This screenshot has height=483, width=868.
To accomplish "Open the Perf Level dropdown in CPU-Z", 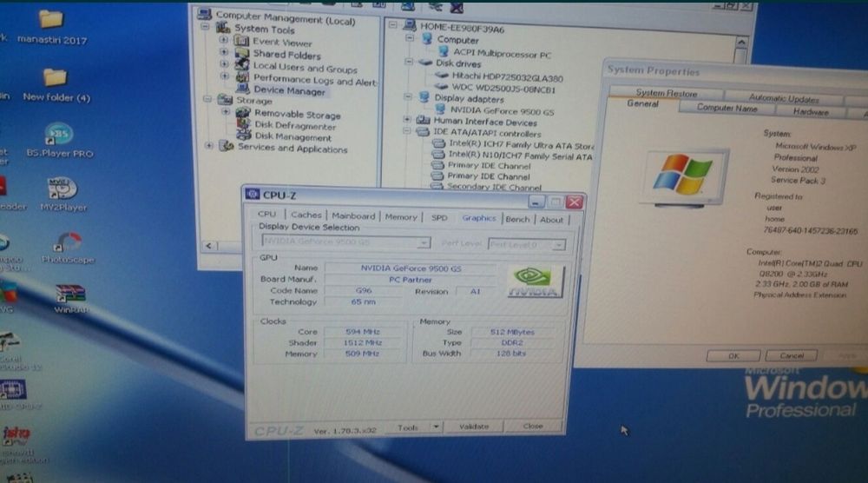I will point(558,244).
